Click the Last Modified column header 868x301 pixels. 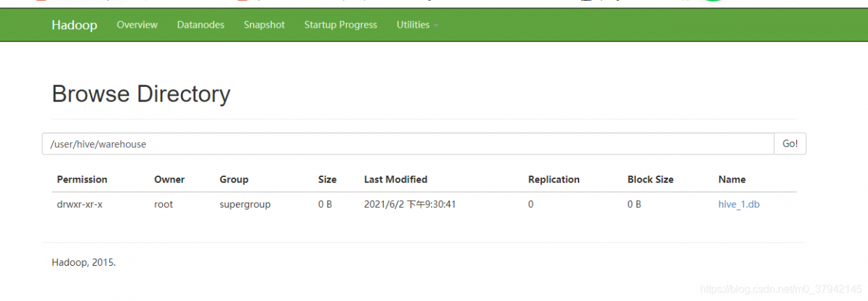pyautogui.click(x=395, y=180)
